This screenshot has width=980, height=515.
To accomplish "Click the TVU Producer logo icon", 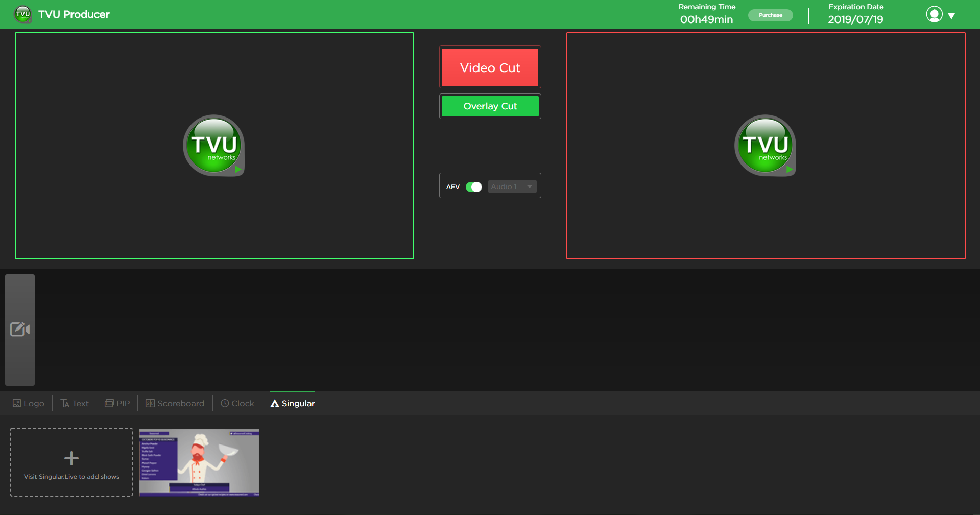I will (x=23, y=14).
